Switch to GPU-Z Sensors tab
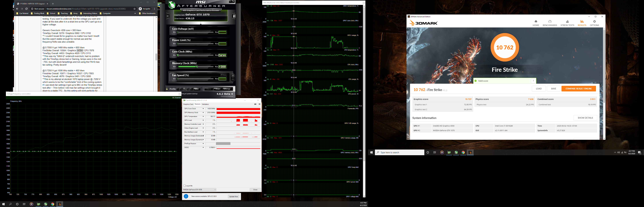Image resolution: width=644 pixels, height=207 pixels. 198,104
